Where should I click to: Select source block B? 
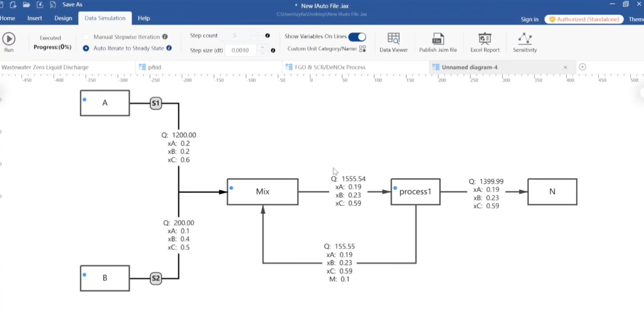pyautogui.click(x=105, y=278)
